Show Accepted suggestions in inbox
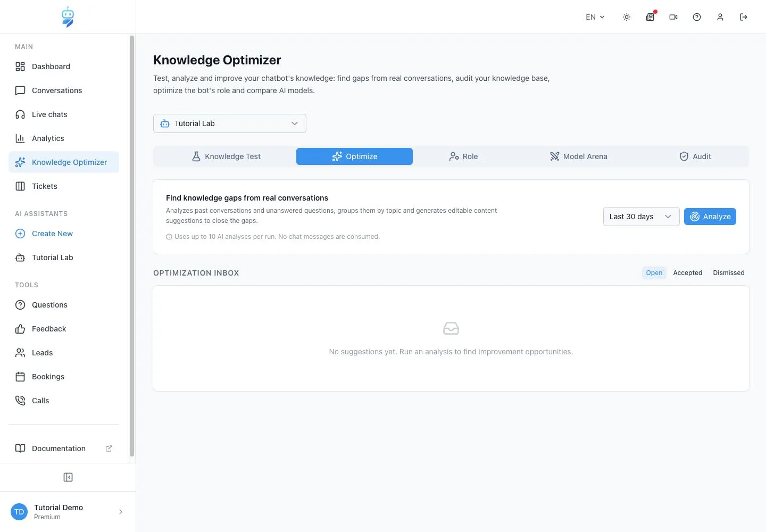The width and height of the screenshot is (766, 532). 688,273
